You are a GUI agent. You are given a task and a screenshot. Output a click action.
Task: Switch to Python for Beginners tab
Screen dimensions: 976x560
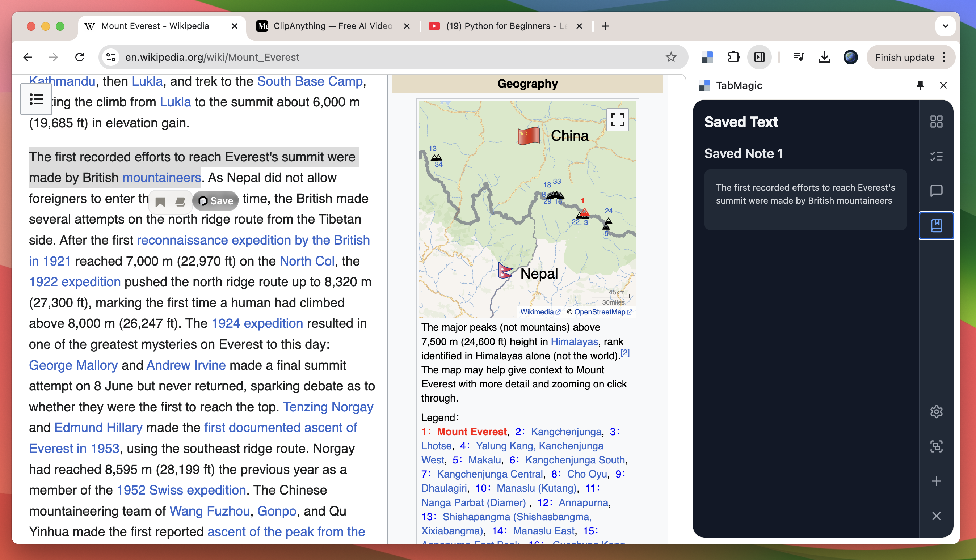click(x=505, y=26)
